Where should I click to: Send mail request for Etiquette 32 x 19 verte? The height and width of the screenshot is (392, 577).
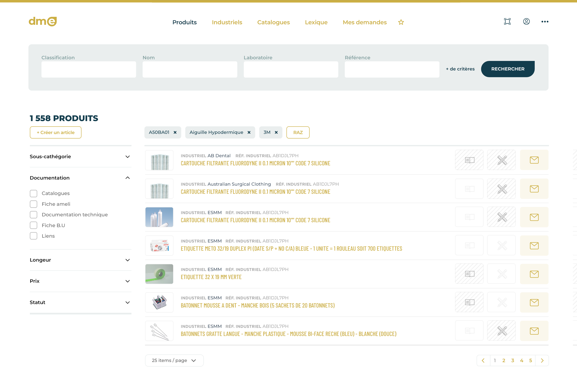534,274
